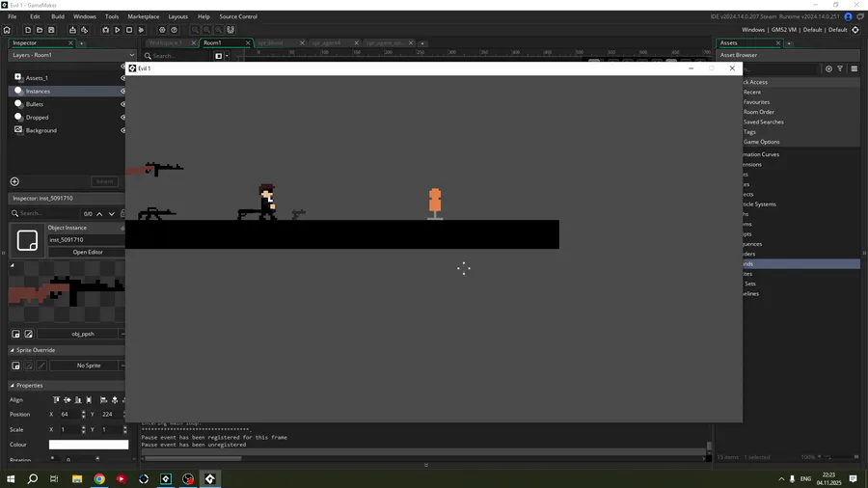Click the Asset Browser create asset plus icon

828,68
